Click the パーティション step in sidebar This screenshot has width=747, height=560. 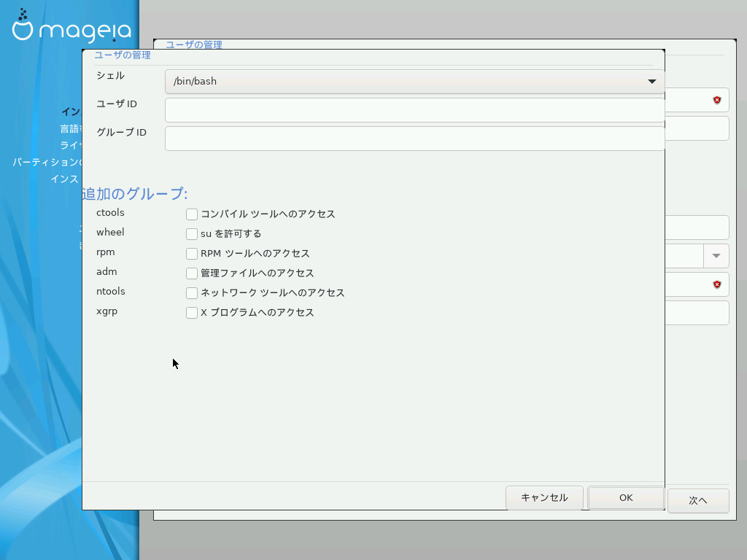47,163
